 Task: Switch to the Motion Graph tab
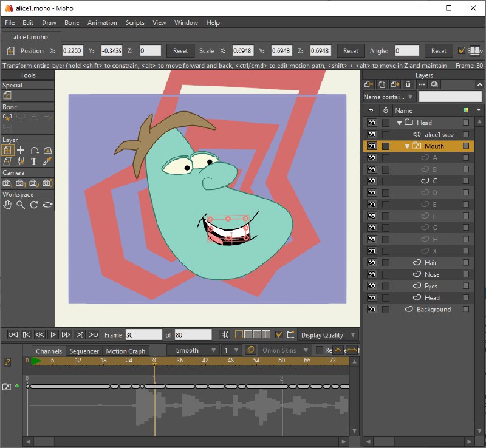[126, 351]
